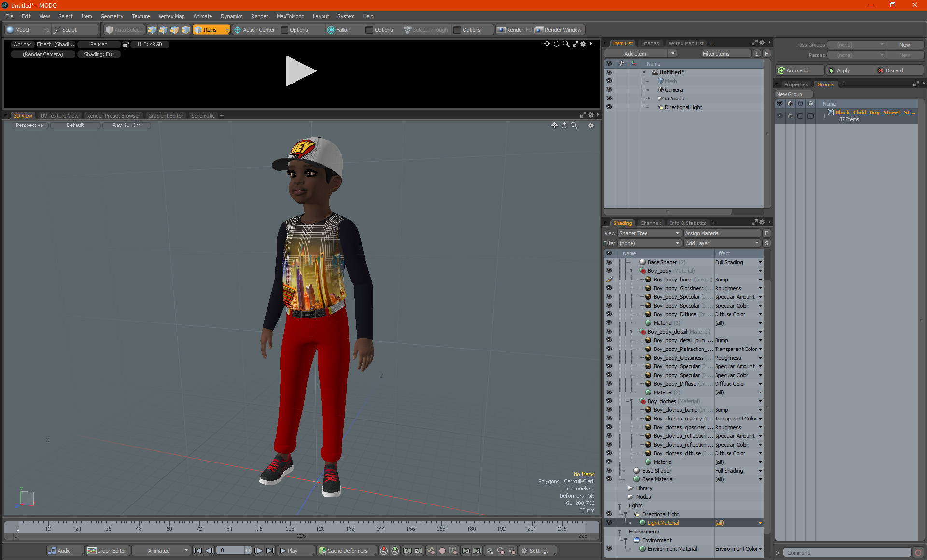Collapse the Boy_body material group
This screenshot has width=927, height=560.
pyautogui.click(x=632, y=271)
